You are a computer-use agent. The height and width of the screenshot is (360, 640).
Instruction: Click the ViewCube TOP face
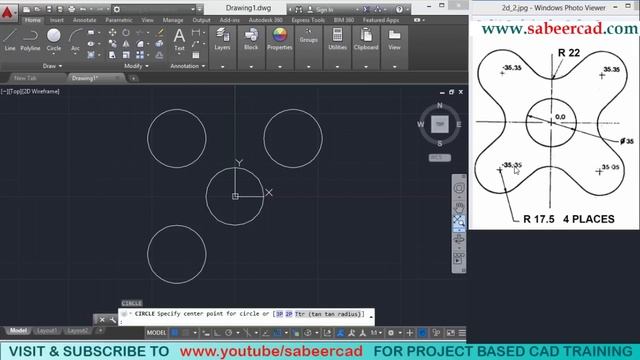coord(440,124)
